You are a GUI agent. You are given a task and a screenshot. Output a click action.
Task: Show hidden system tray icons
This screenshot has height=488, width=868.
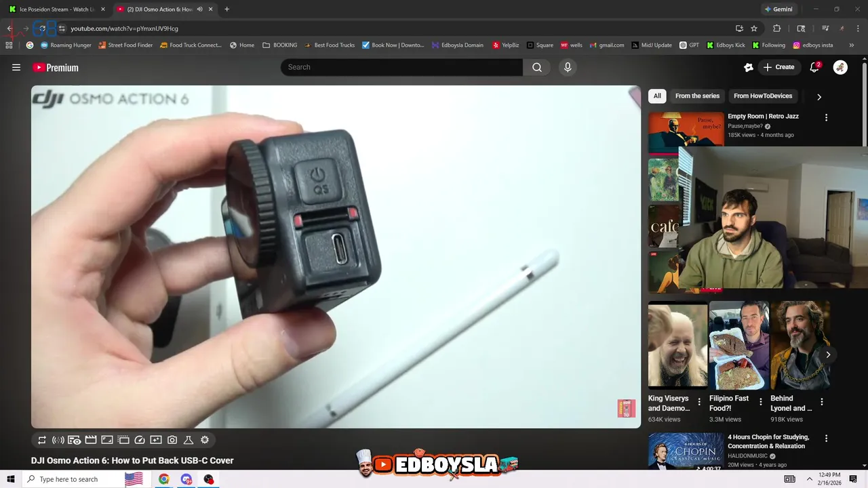[809, 479]
